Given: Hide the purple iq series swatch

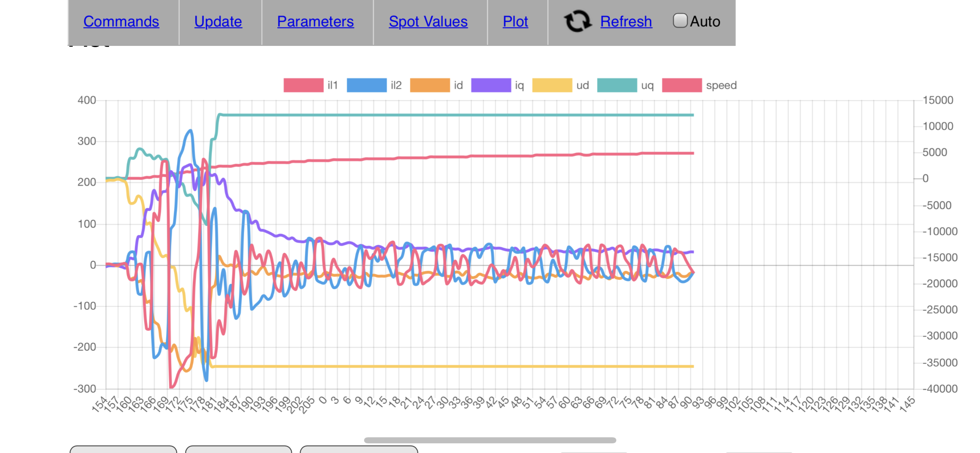Looking at the screenshot, I should [x=491, y=85].
